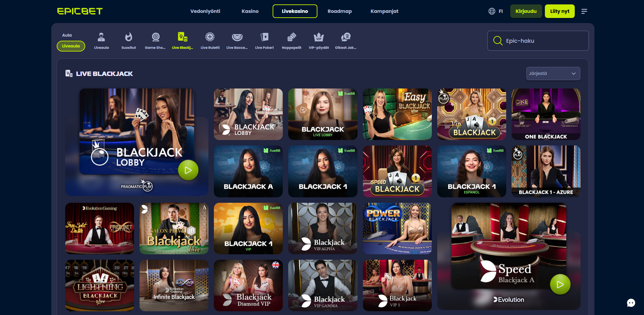
Task: Play the Blackjack Lobby via green play button
Action: tap(188, 170)
